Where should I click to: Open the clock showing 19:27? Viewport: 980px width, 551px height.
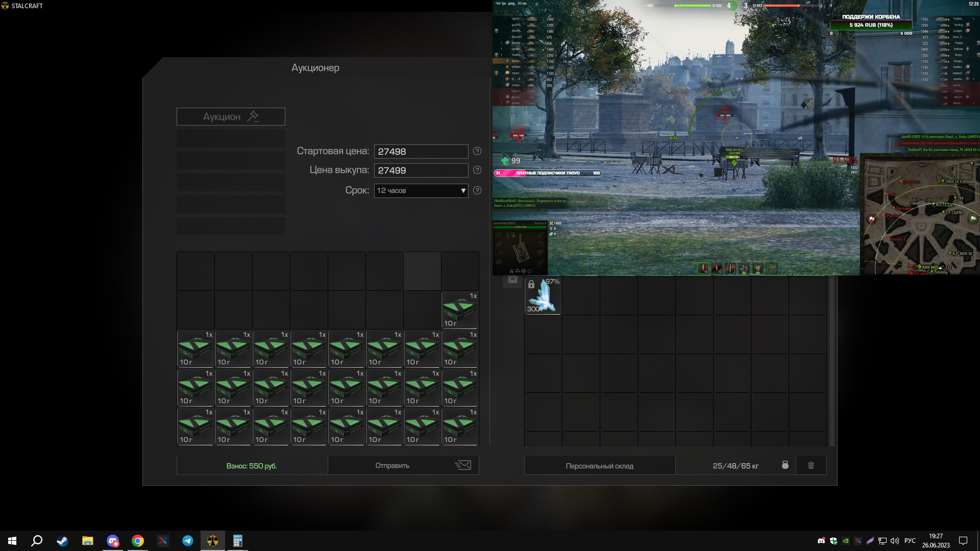click(x=936, y=541)
